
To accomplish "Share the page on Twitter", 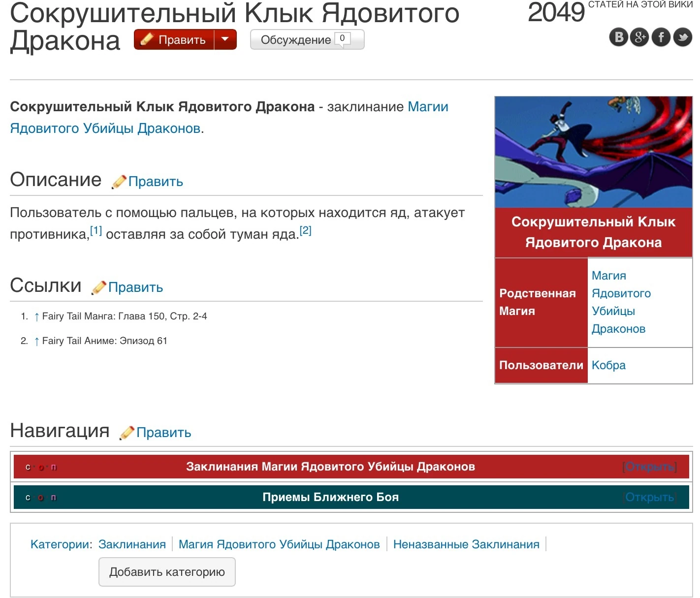I will click(682, 37).
